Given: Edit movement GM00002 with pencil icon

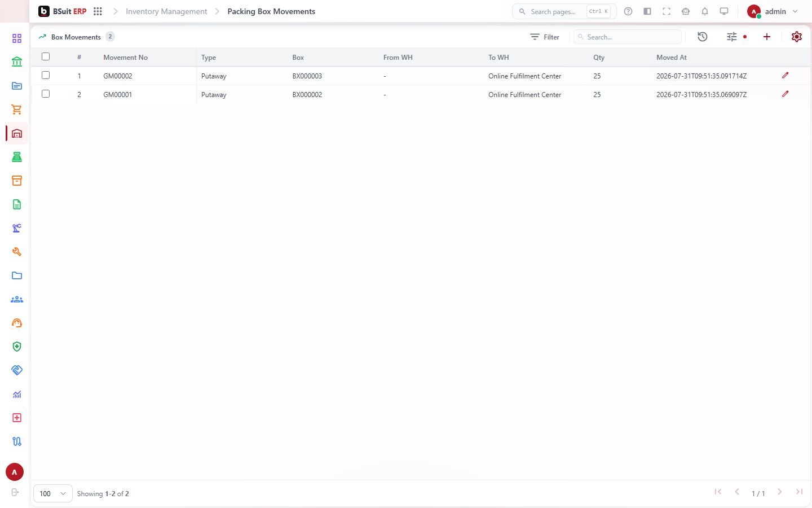Looking at the screenshot, I should pyautogui.click(x=785, y=76).
